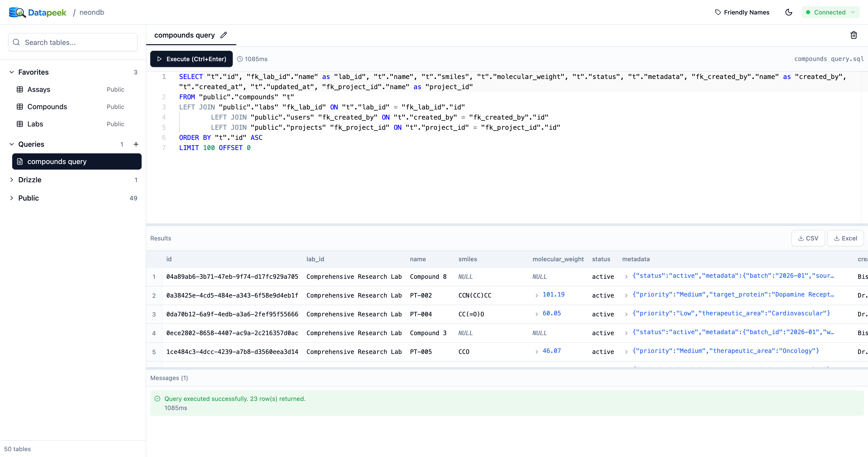868x457 pixels.
Task: Export results to Excel
Action: pyautogui.click(x=845, y=238)
